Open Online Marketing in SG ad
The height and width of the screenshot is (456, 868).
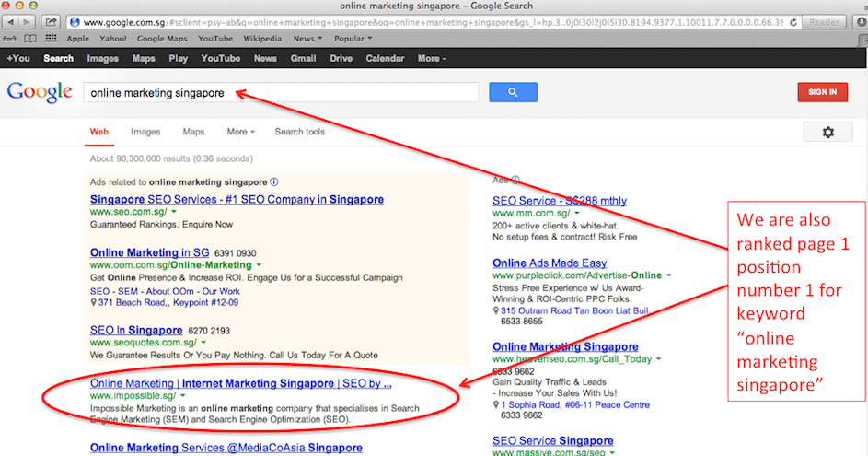(x=149, y=252)
